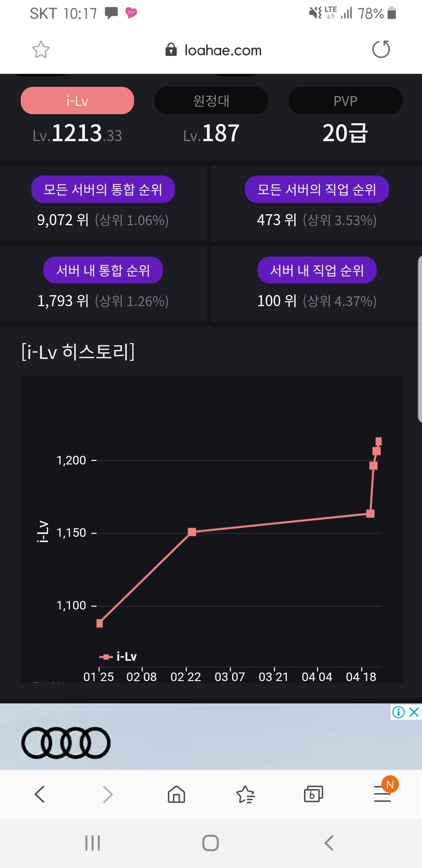Open ad info icon on banner

pyautogui.click(x=398, y=712)
